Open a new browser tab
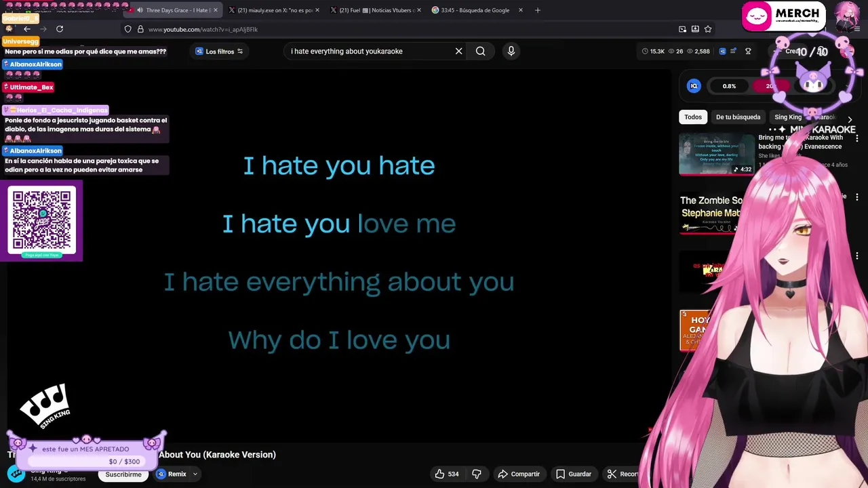Image resolution: width=868 pixels, height=488 pixels. [x=538, y=10]
